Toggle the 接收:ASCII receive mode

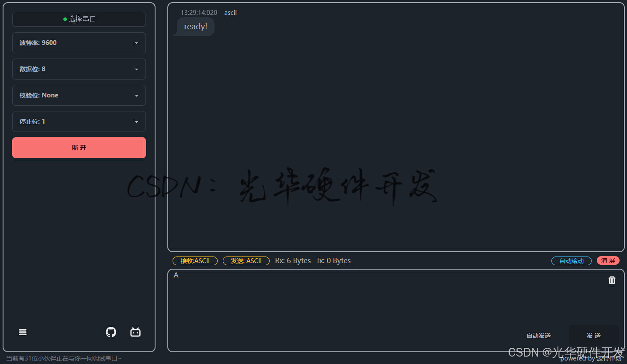click(195, 261)
